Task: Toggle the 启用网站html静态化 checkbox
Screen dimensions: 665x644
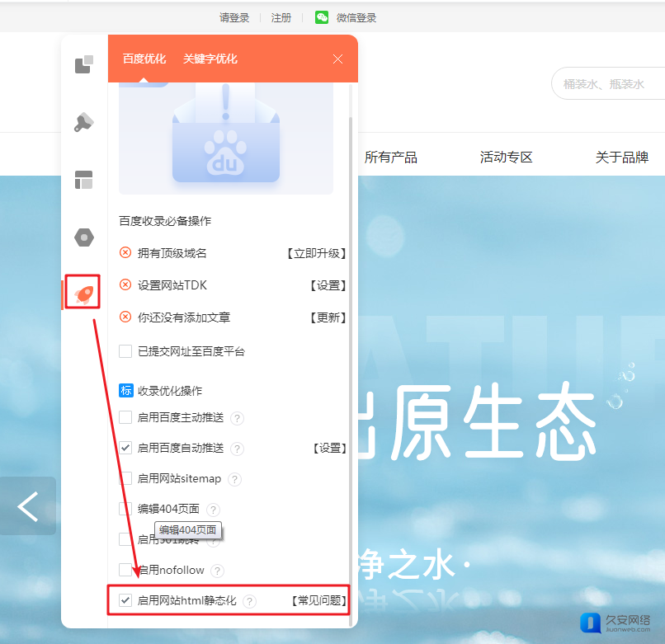Action: pyautogui.click(x=125, y=600)
